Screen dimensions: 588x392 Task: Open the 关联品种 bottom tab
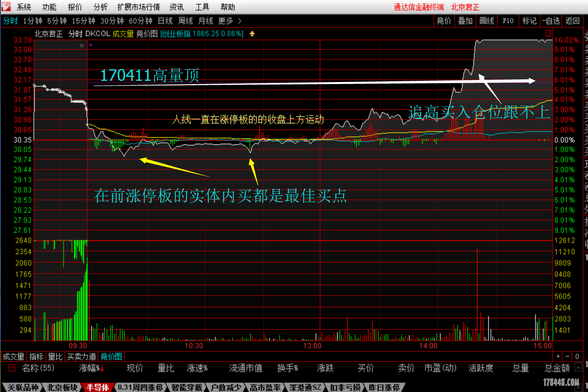23,387
